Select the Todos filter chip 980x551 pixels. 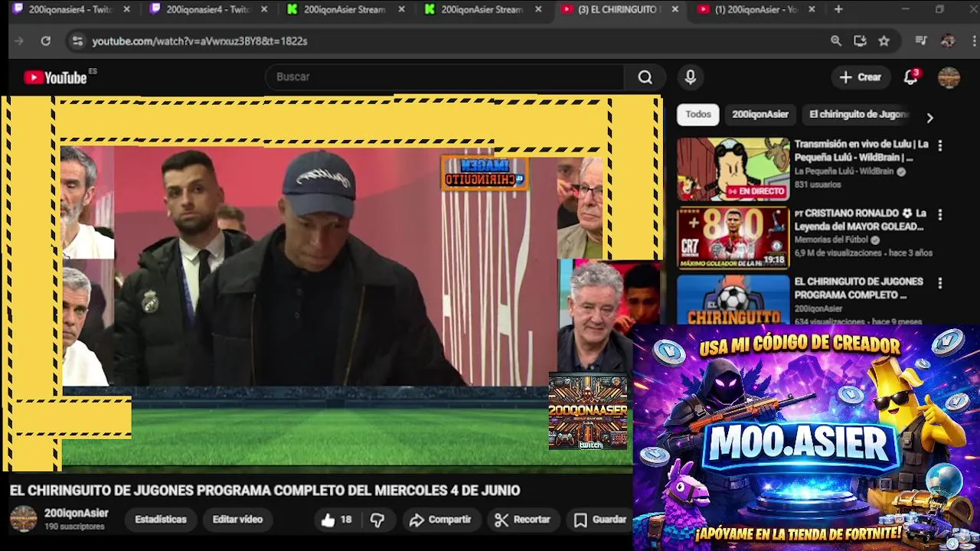pyautogui.click(x=698, y=114)
